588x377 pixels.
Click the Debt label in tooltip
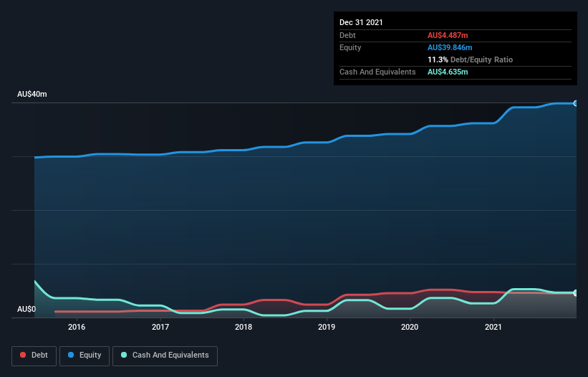347,35
